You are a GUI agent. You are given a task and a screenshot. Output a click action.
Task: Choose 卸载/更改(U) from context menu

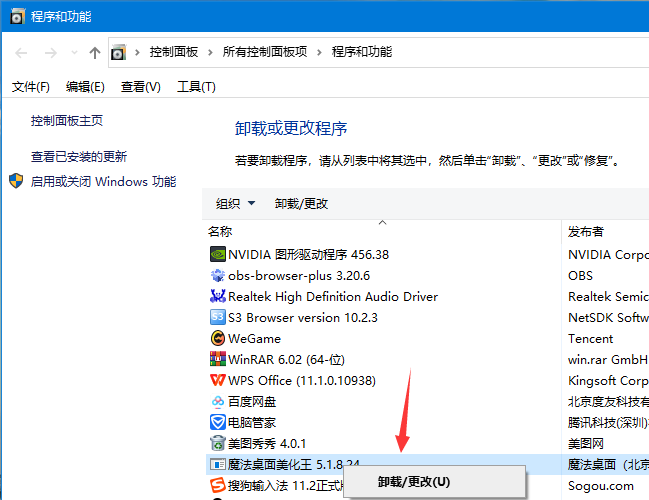point(413,482)
